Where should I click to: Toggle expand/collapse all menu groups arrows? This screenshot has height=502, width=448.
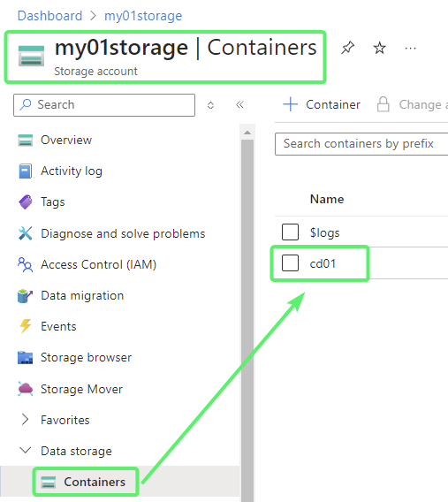tap(210, 105)
